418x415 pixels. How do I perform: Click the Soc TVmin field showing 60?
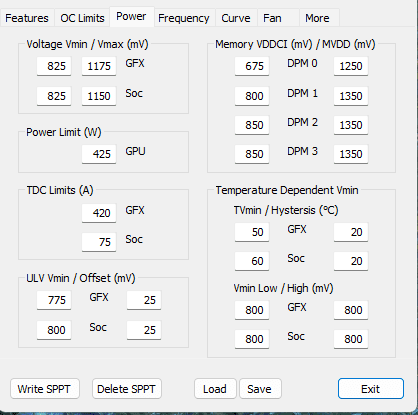(252, 261)
